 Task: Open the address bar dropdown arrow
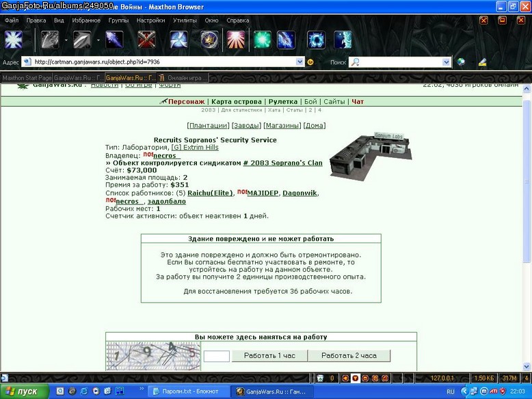(x=300, y=61)
